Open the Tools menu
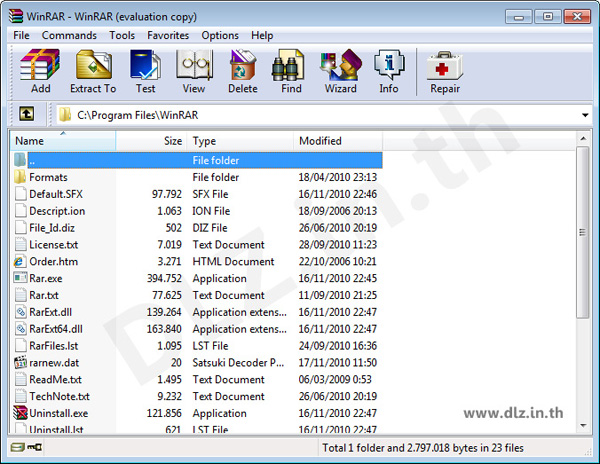The width and height of the screenshot is (600, 464). point(122,35)
